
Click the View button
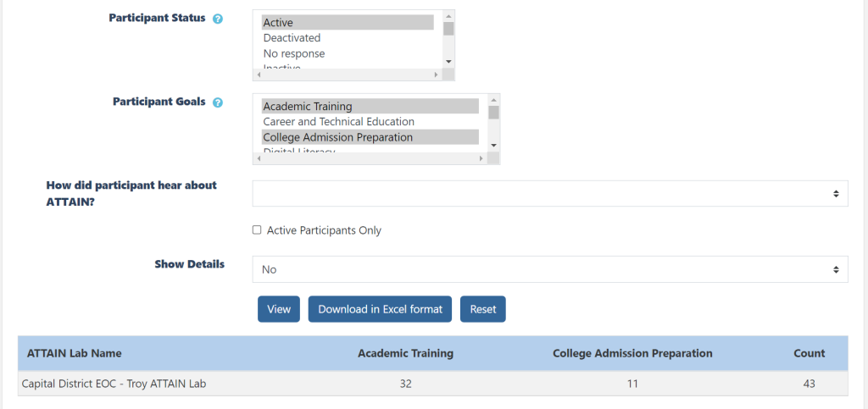point(279,309)
